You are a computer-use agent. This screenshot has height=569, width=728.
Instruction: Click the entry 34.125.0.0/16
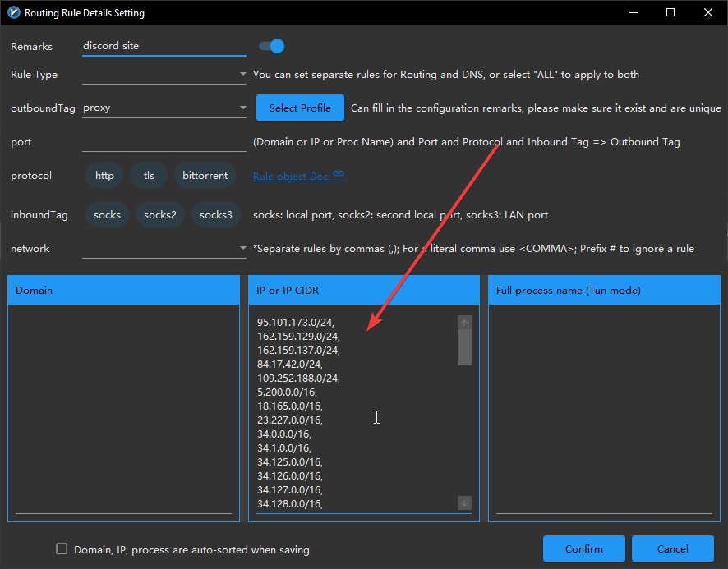[290, 461]
